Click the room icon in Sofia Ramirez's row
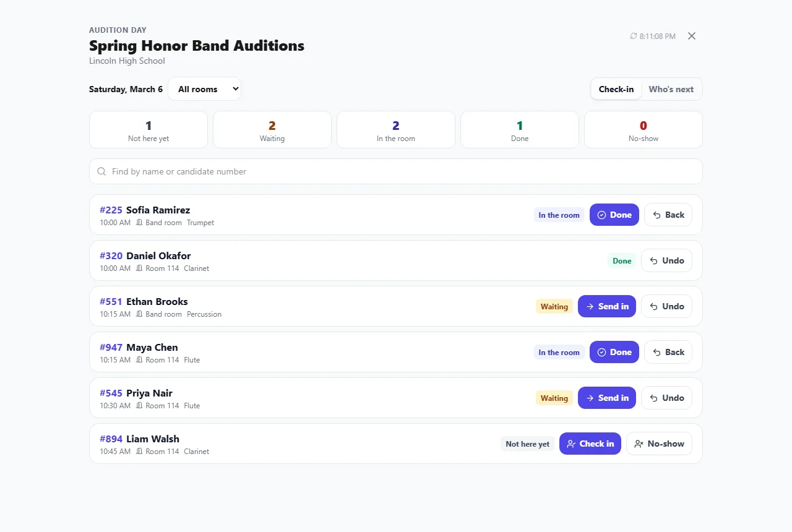The height and width of the screenshot is (532, 792). pos(139,223)
